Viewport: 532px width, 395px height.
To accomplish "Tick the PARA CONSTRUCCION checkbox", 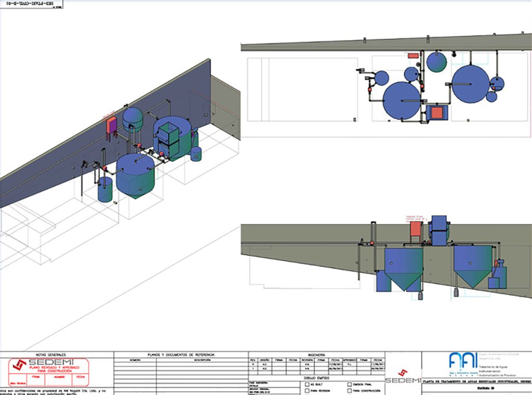I will coord(350,390).
